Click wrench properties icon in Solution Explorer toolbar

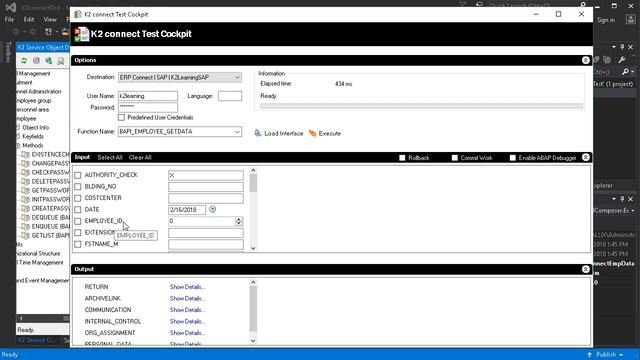coord(622,60)
